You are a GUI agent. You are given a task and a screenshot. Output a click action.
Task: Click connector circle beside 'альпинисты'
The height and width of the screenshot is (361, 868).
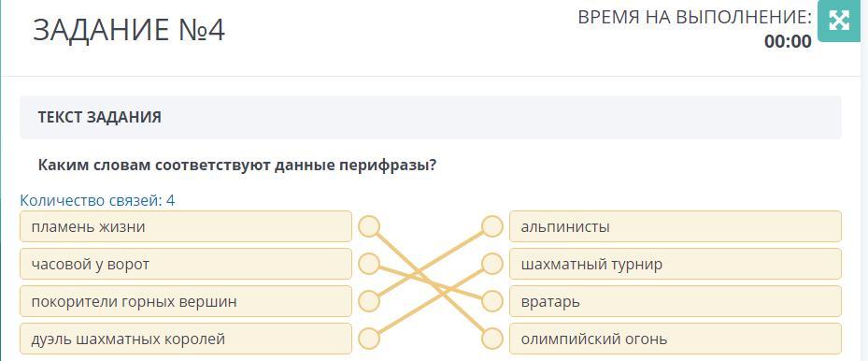[x=492, y=226]
